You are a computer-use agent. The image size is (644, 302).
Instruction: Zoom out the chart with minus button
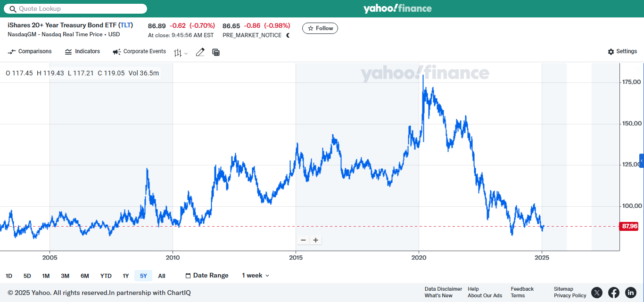(303, 240)
